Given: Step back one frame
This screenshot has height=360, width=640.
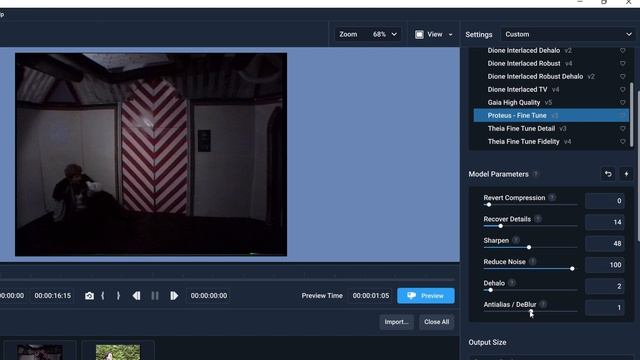Looking at the screenshot, I should [x=136, y=296].
